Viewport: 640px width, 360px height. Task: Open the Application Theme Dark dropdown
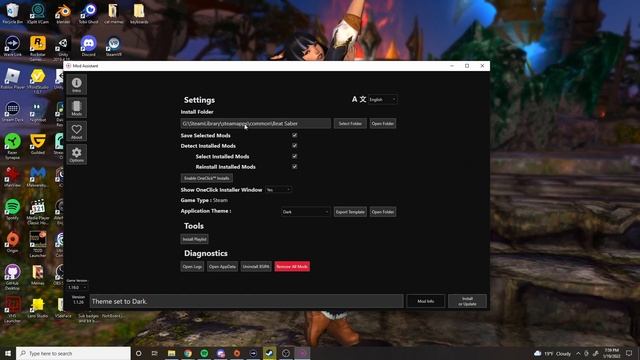point(305,212)
